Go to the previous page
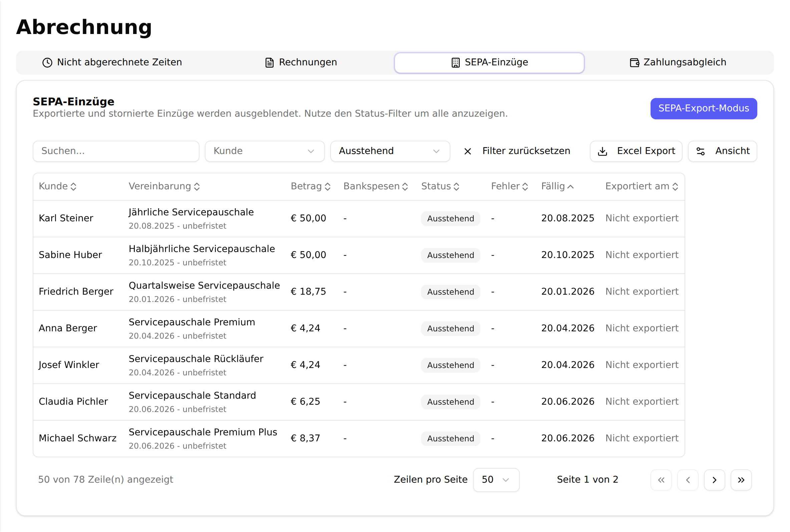This screenshot has width=790, height=532. pyautogui.click(x=688, y=480)
